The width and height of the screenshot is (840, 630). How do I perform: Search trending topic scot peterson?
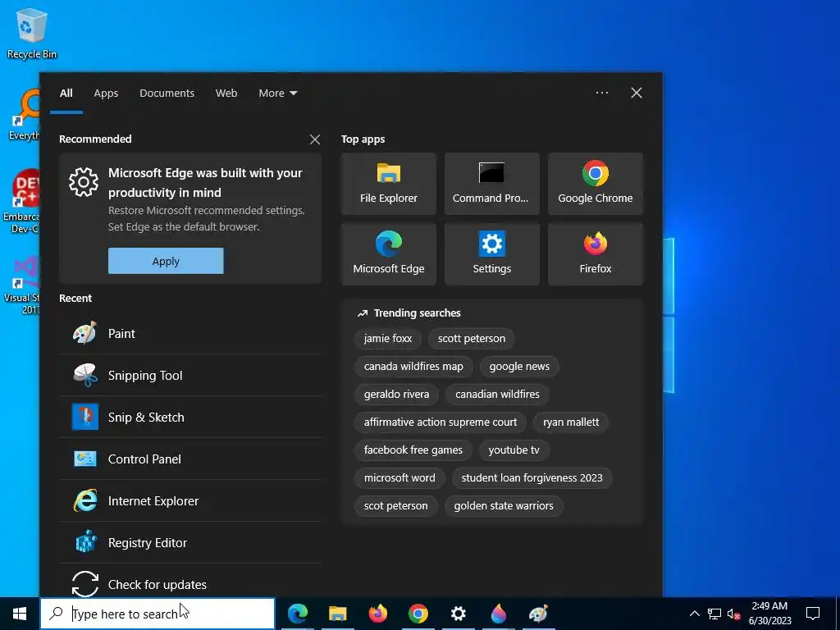click(396, 505)
